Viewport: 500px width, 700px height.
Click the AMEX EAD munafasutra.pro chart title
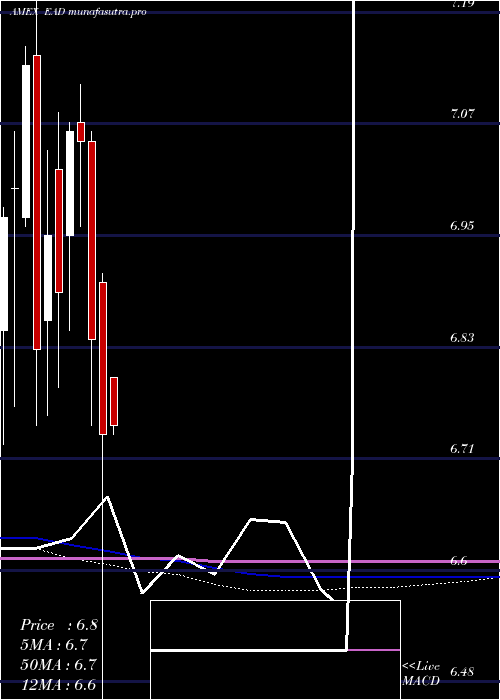click(x=78, y=12)
